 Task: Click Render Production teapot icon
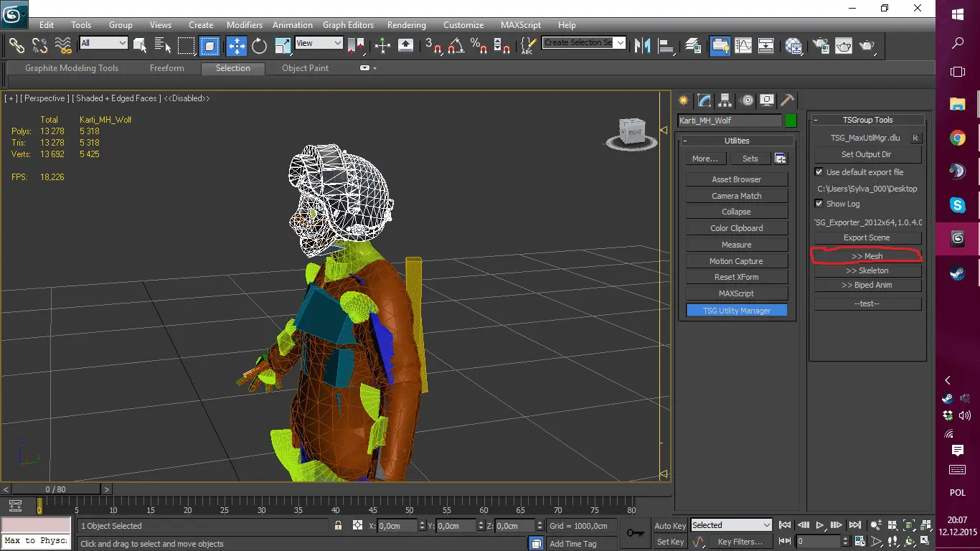click(x=868, y=46)
